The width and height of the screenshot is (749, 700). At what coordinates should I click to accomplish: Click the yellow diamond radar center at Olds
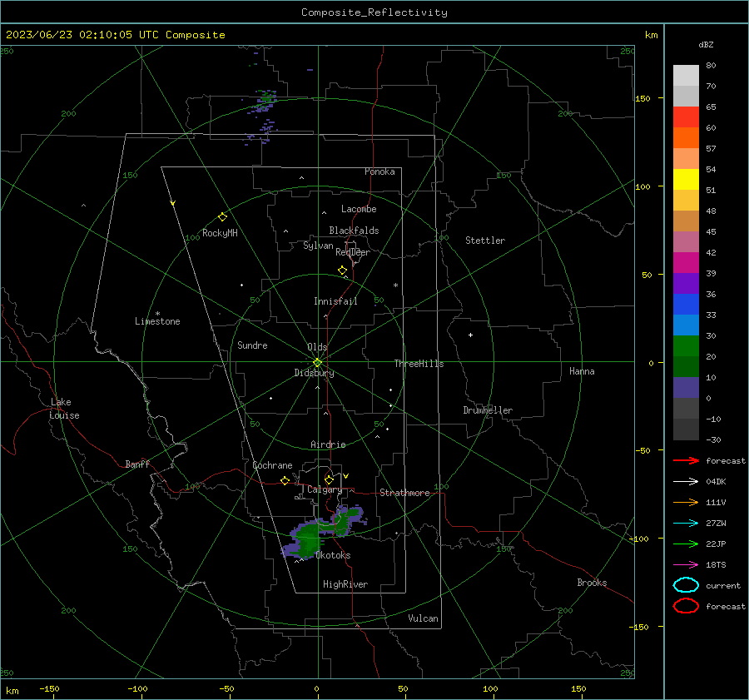[318, 362]
